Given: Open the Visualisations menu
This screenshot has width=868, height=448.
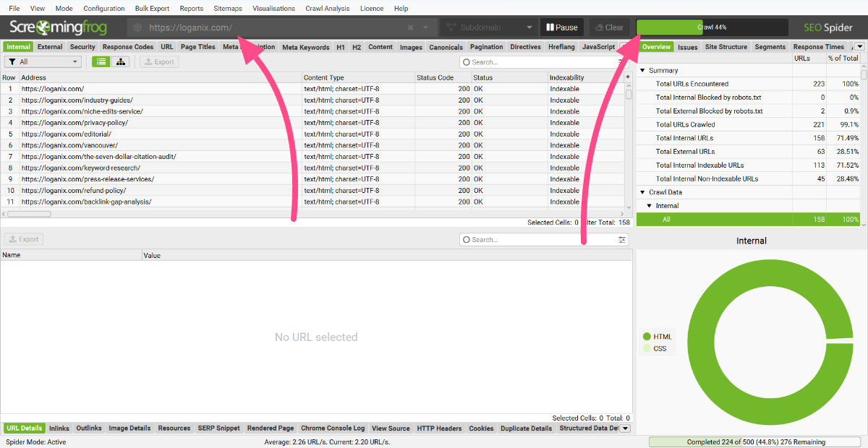Looking at the screenshot, I should 273,9.
